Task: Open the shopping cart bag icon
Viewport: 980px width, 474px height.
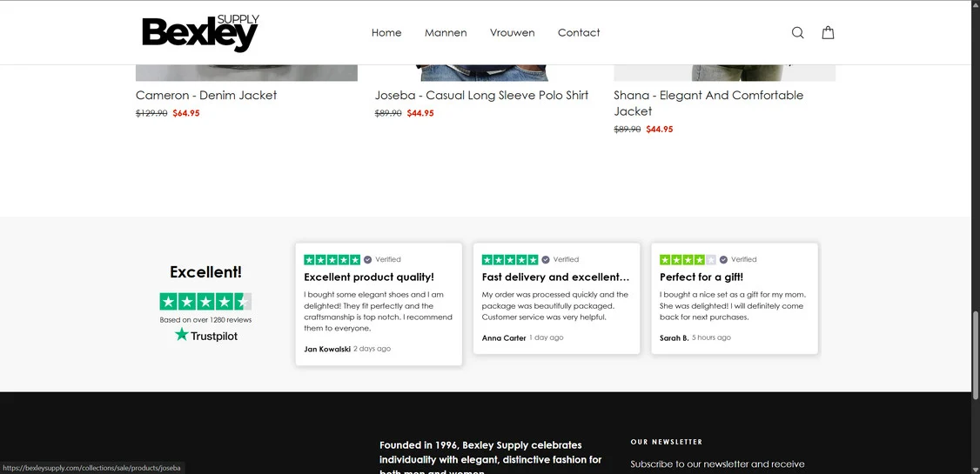Action: [828, 32]
